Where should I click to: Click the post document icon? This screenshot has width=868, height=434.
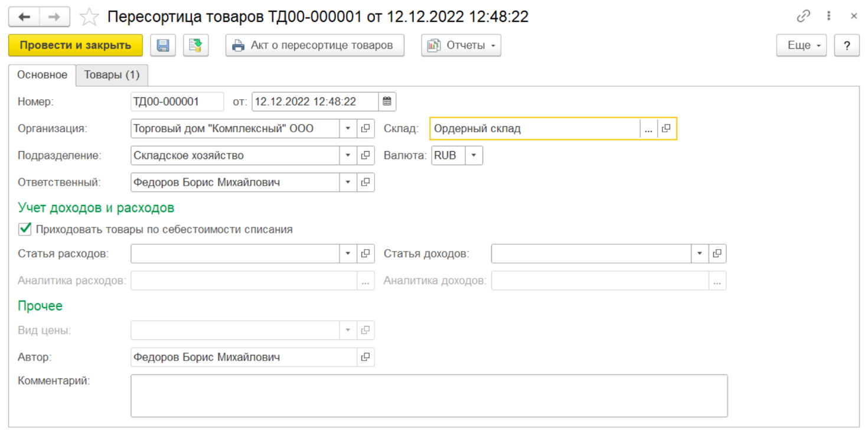pos(196,45)
